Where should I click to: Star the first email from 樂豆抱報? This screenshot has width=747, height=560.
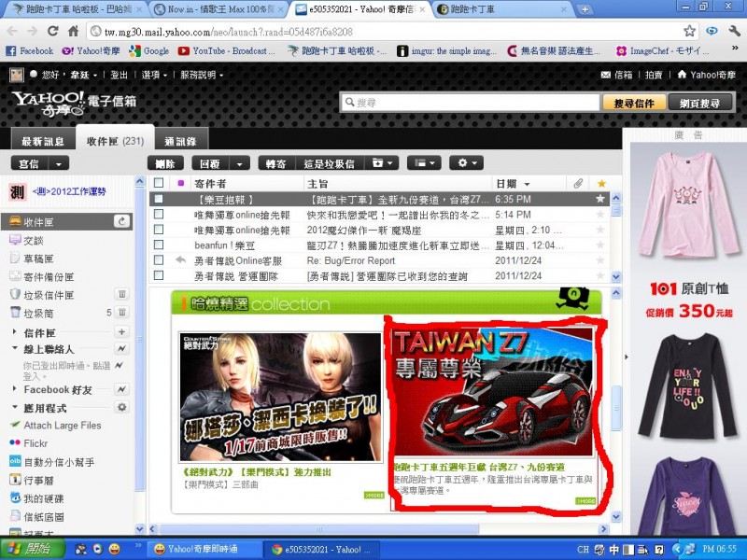(600, 199)
